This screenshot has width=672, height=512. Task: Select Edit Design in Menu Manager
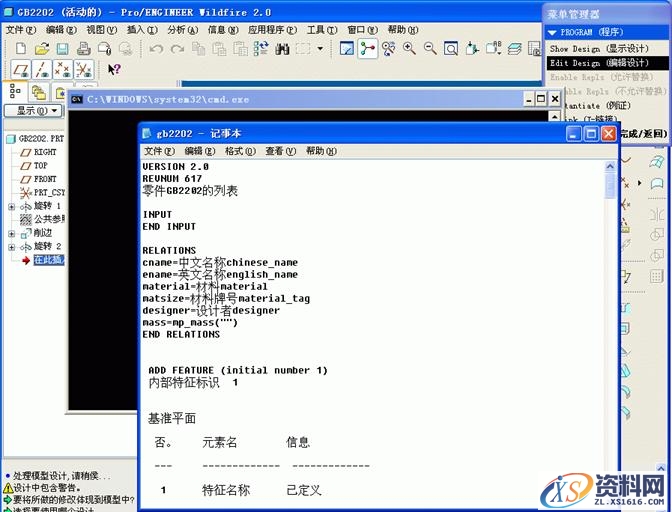(x=598, y=62)
